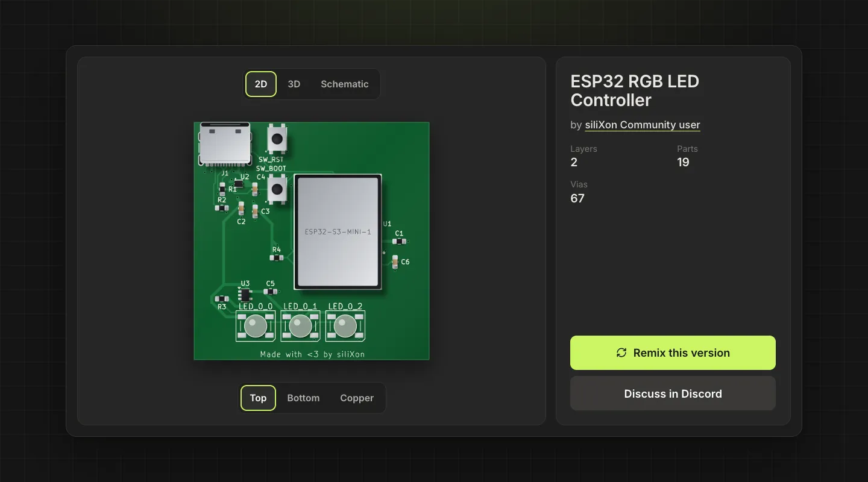This screenshot has height=482, width=868.
Task: Click capacitor C1 beside the module
Action: [398, 242]
